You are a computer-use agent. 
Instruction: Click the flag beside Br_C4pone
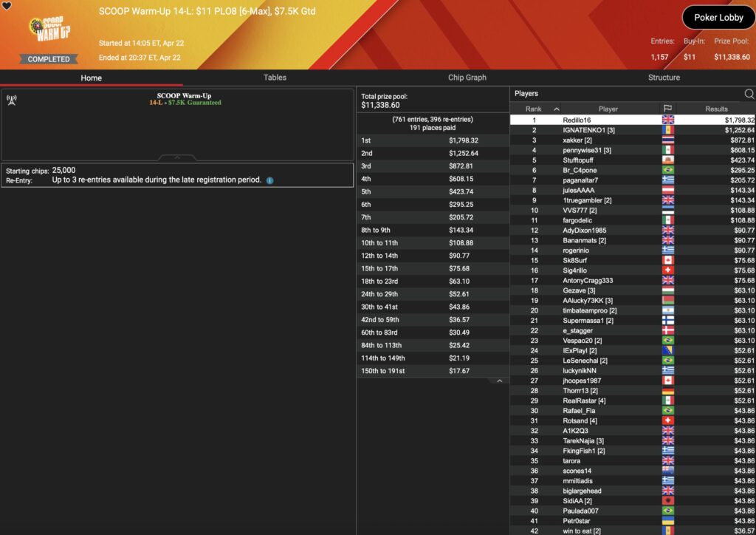[x=667, y=170]
